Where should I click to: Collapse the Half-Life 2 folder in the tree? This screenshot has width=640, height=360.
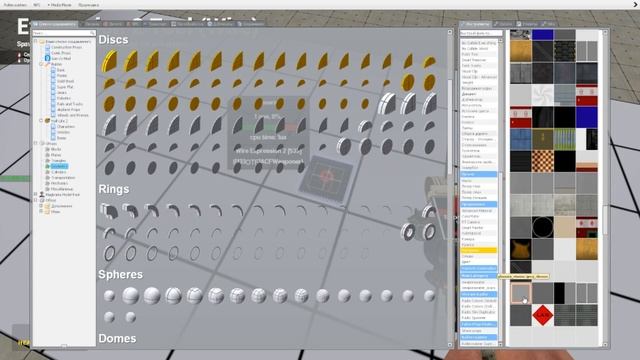tap(41, 121)
